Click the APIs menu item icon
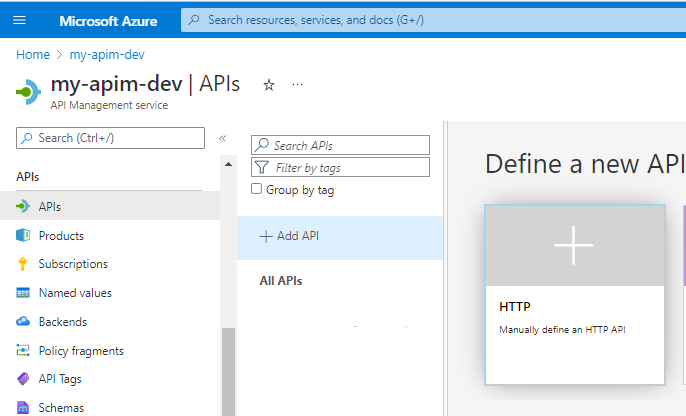This screenshot has width=686, height=416. [23, 206]
